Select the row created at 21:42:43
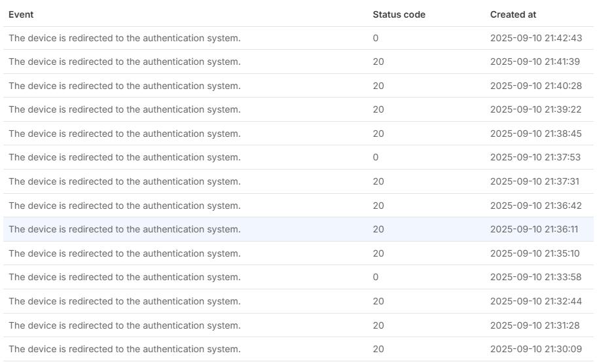Viewport: 599px width, 364px height. 124,38
